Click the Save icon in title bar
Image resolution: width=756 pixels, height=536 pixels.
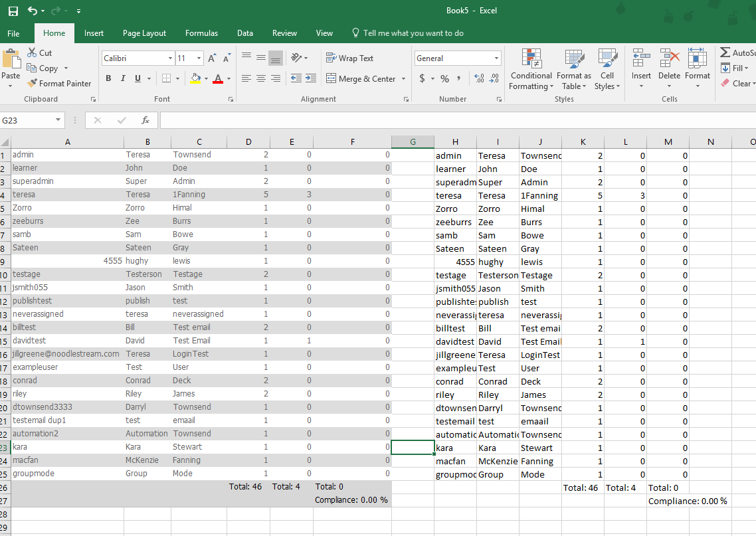click(x=13, y=11)
